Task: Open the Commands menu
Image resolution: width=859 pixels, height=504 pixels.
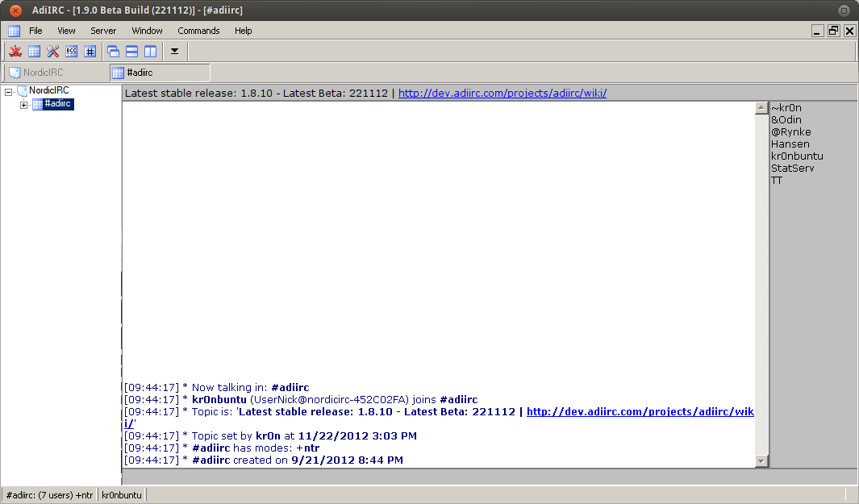Action: [198, 31]
